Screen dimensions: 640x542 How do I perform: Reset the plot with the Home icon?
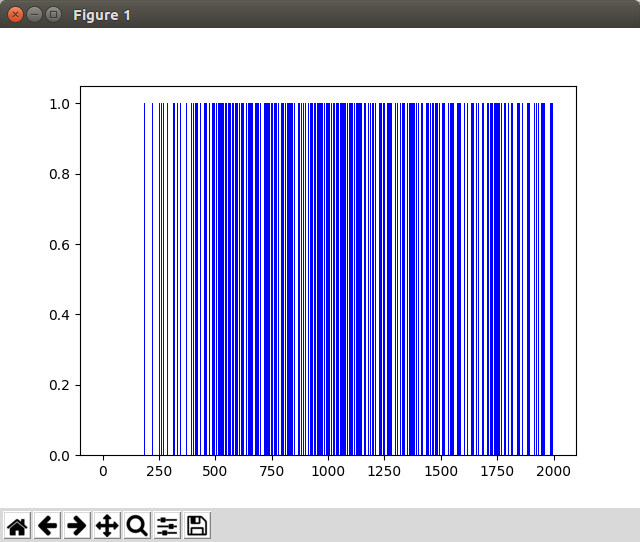(17, 525)
